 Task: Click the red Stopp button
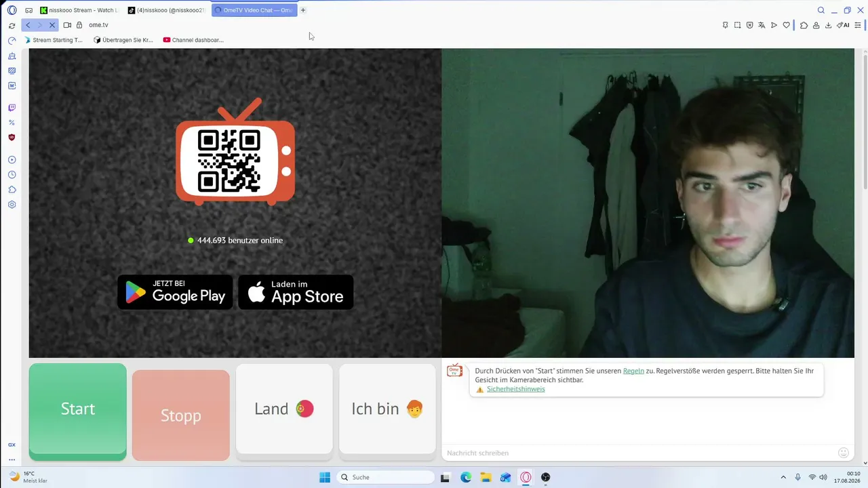click(181, 415)
